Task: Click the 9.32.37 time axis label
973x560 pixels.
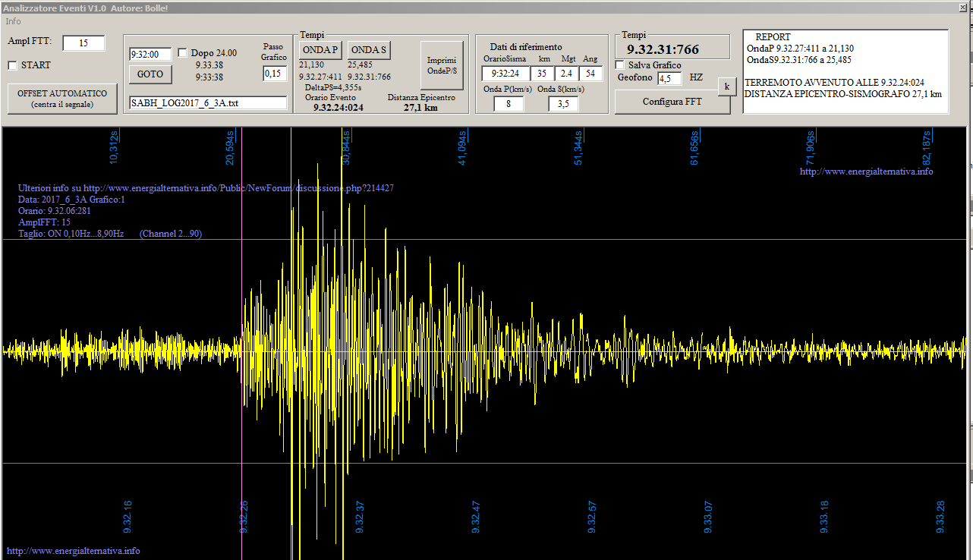Action: 360,516
